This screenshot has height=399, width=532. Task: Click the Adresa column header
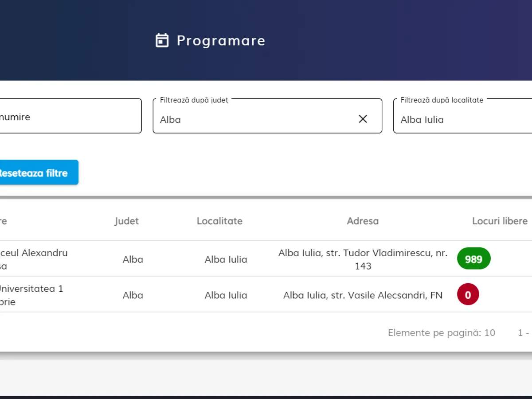(363, 221)
